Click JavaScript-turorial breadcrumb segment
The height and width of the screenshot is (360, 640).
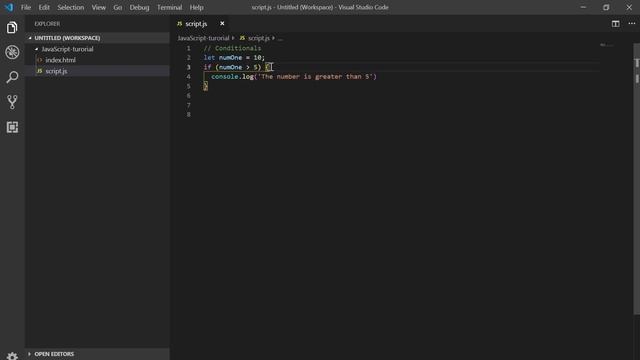[203, 38]
